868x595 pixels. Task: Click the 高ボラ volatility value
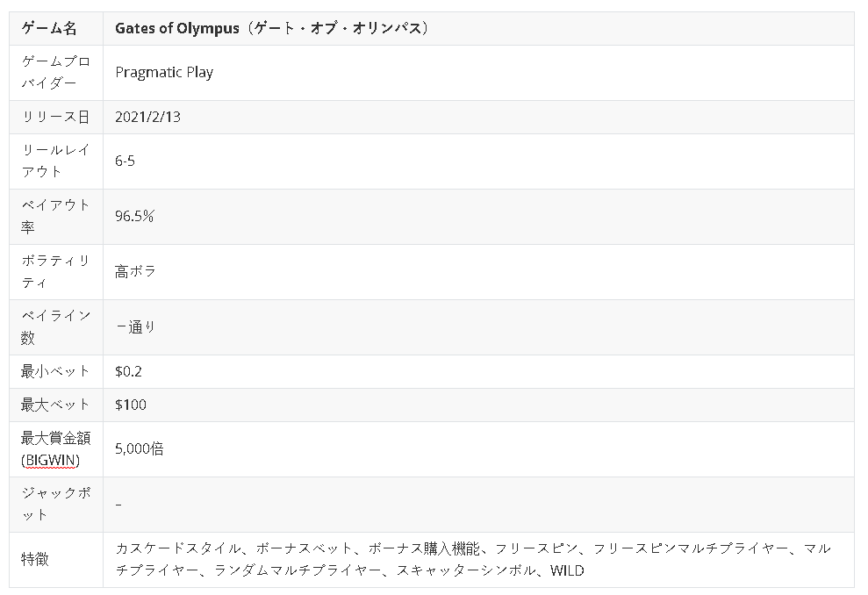[135, 272]
